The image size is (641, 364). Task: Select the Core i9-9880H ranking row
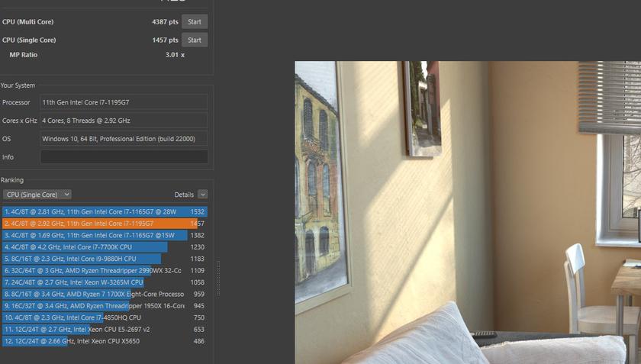tap(104, 259)
